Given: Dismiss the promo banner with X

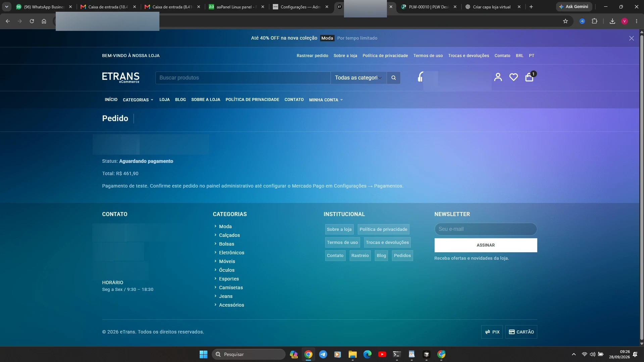Looking at the screenshot, I should click(x=632, y=38).
